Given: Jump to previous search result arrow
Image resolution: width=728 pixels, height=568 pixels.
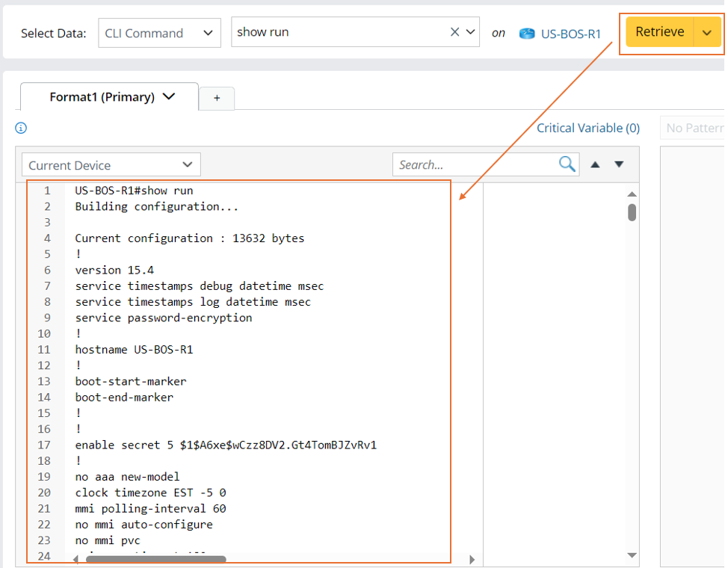Looking at the screenshot, I should tap(595, 165).
